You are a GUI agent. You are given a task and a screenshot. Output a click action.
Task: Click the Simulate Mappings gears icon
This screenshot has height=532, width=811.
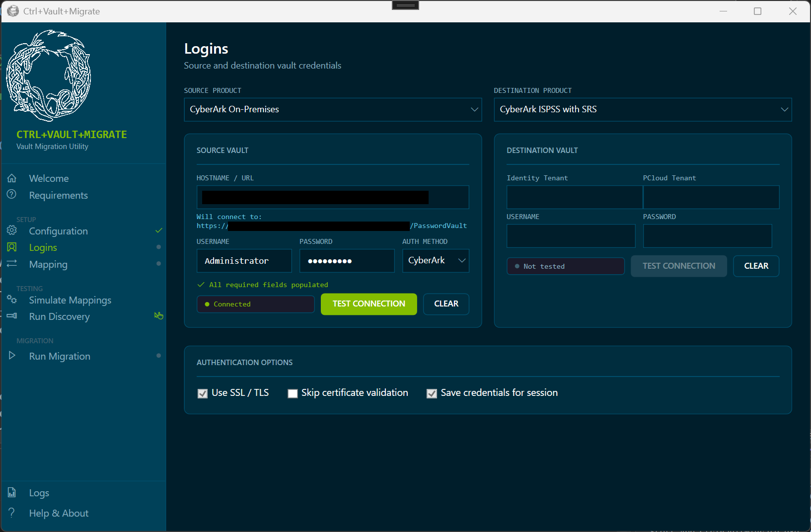pyautogui.click(x=12, y=299)
